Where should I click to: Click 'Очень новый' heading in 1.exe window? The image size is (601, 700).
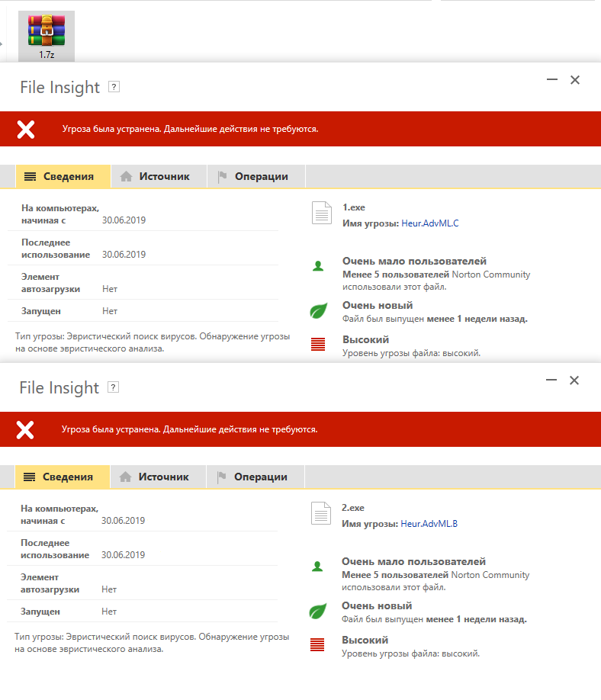pyautogui.click(x=378, y=305)
